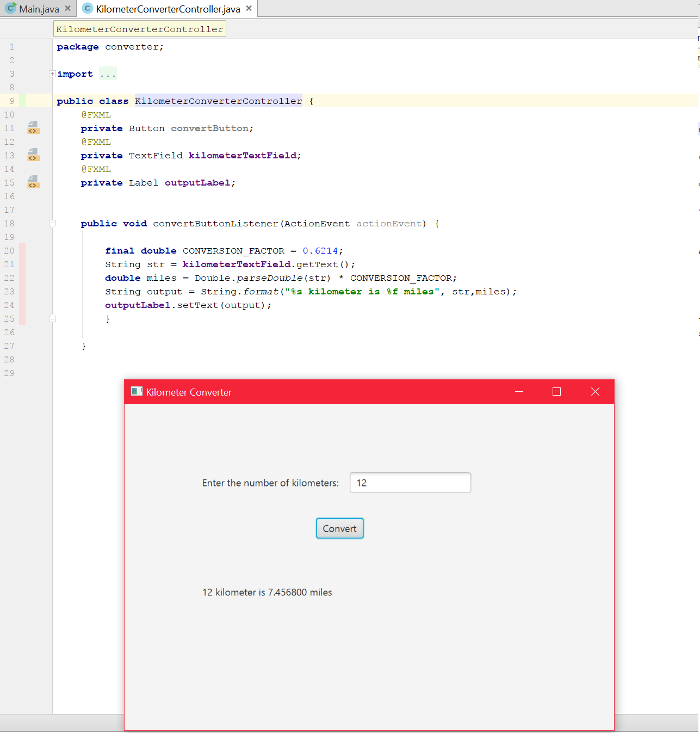
Task: Click on the convertButtonListener method name
Action: coord(215,224)
